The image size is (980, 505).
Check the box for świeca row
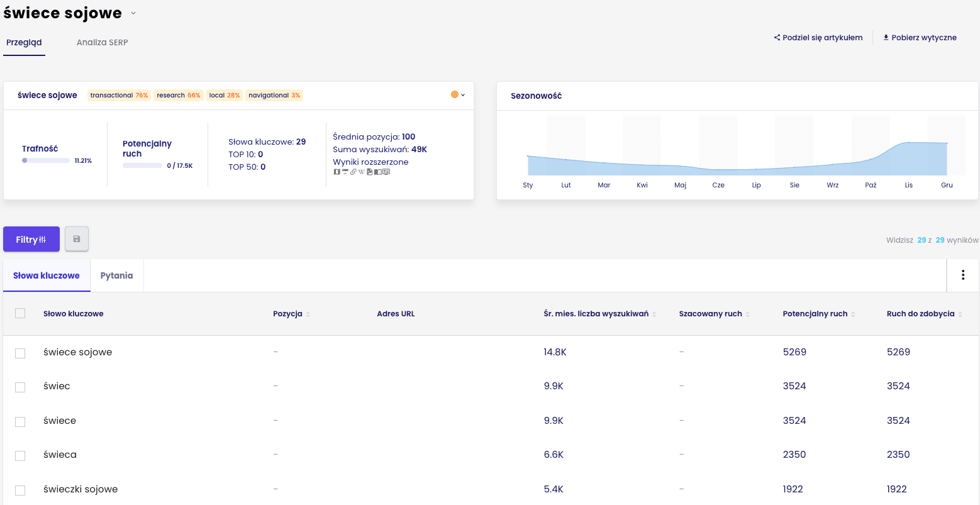coord(20,456)
